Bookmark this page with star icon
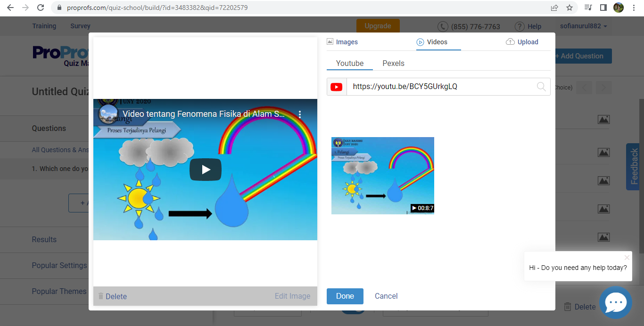The width and height of the screenshot is (644, 326). pyautogui.click(x=569, y=8)
